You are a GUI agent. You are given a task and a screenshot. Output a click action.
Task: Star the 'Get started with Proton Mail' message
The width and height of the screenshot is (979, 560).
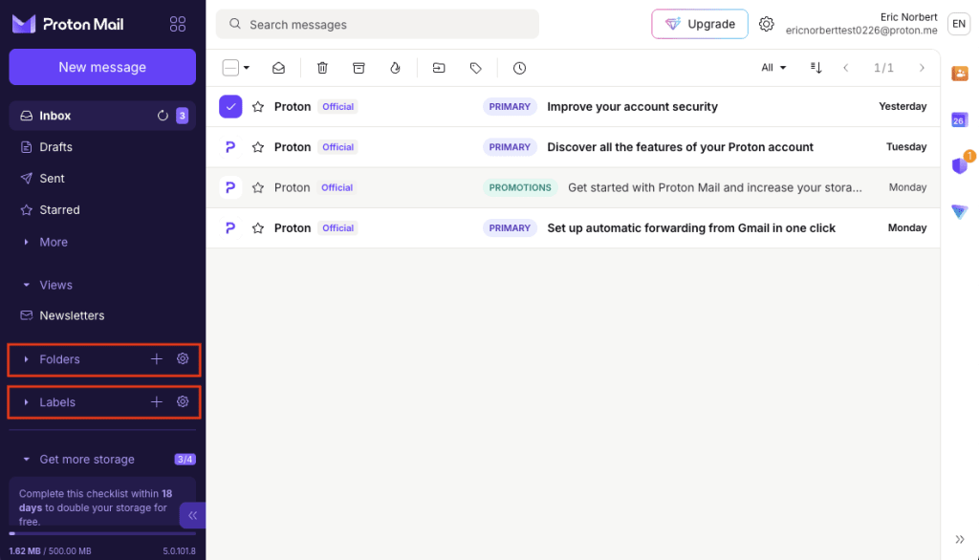[258, 188]
